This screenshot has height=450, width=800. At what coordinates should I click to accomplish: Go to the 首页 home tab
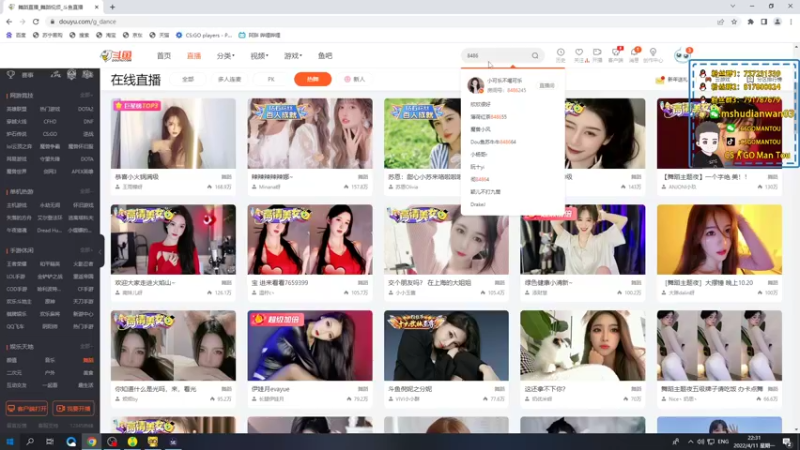[164, 56]
